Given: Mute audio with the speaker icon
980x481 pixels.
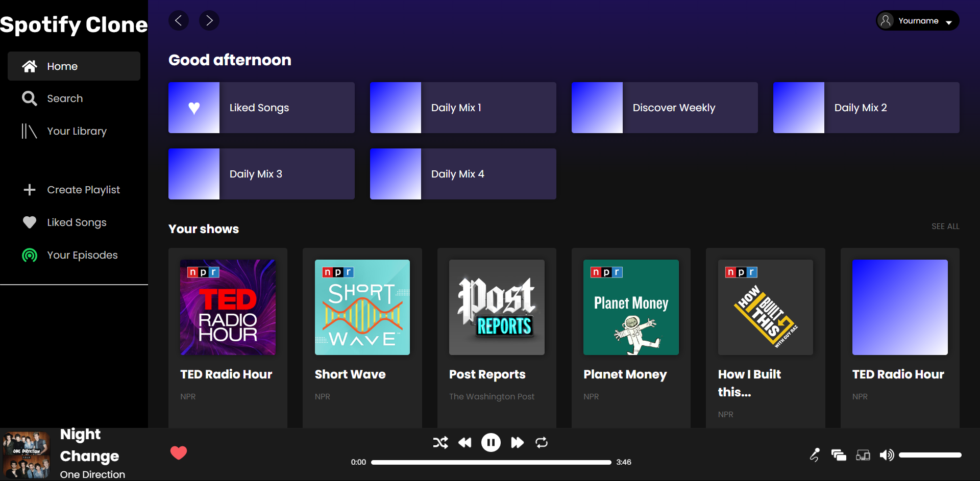Looking at the screenshot, I should (x=887, y=454).
